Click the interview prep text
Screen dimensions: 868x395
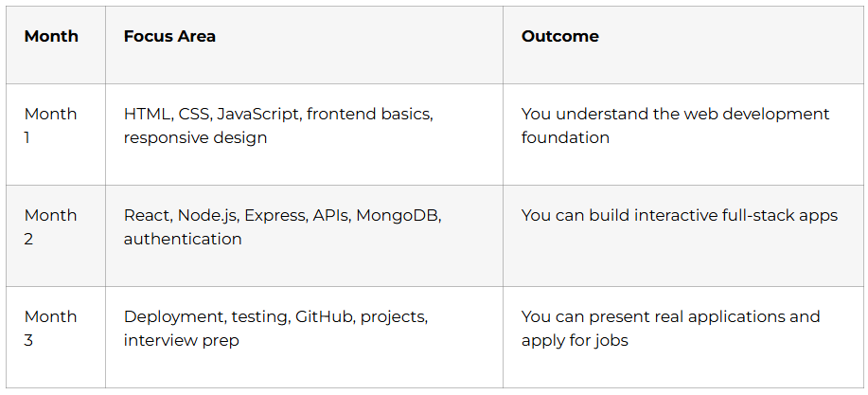coord(181,340)
